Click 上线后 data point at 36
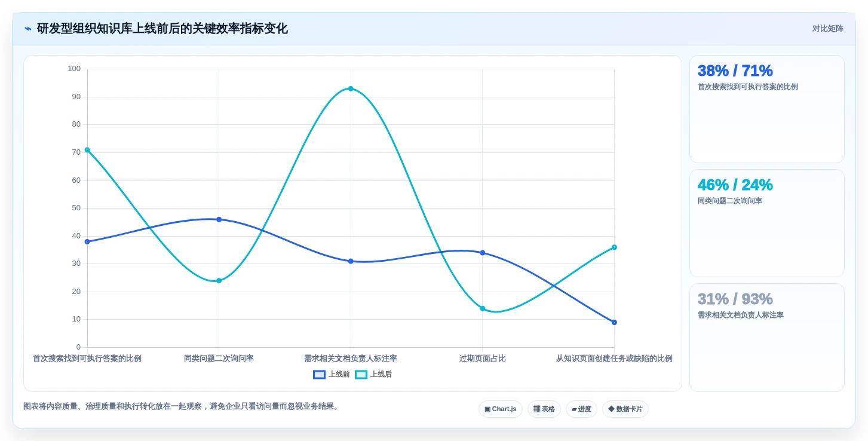This screenshot has width=868, height=441. [x=614, y=247]
